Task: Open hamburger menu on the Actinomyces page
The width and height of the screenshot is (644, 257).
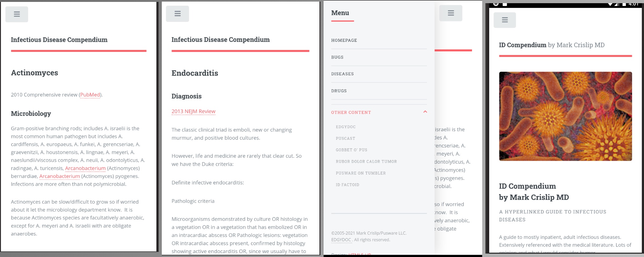Action: [x=17, y=14]
